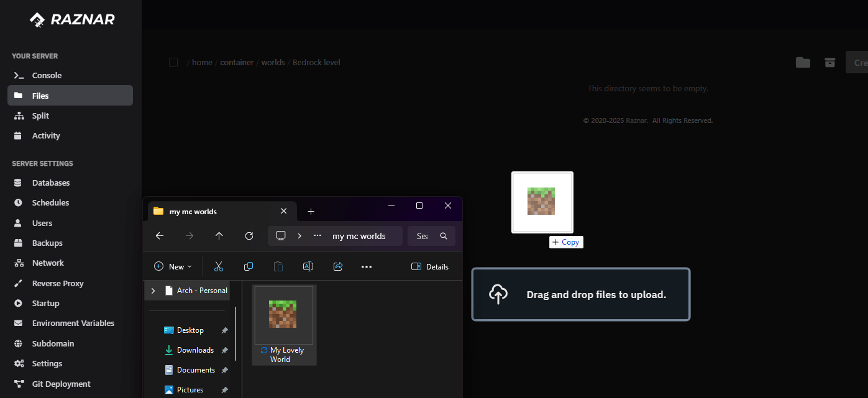
Task: Expand the New dropdown in Explorer
Action: 173,266
